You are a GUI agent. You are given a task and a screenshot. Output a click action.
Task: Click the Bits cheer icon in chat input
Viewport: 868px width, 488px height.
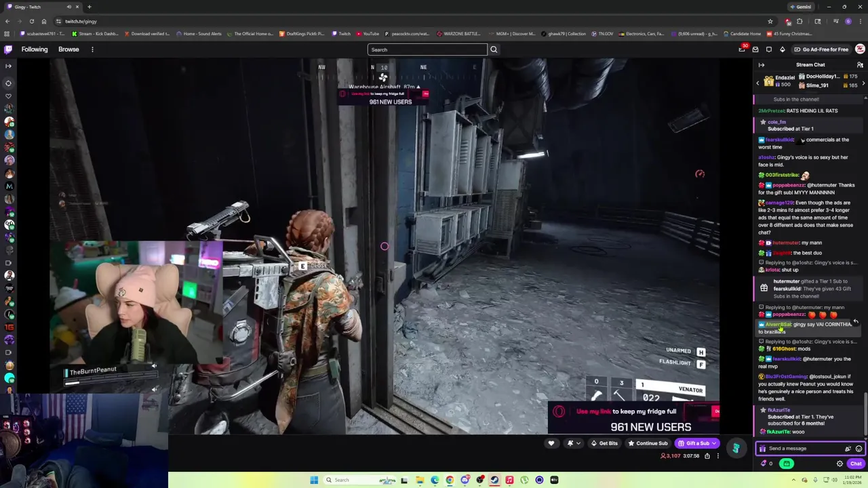[848, 449]
